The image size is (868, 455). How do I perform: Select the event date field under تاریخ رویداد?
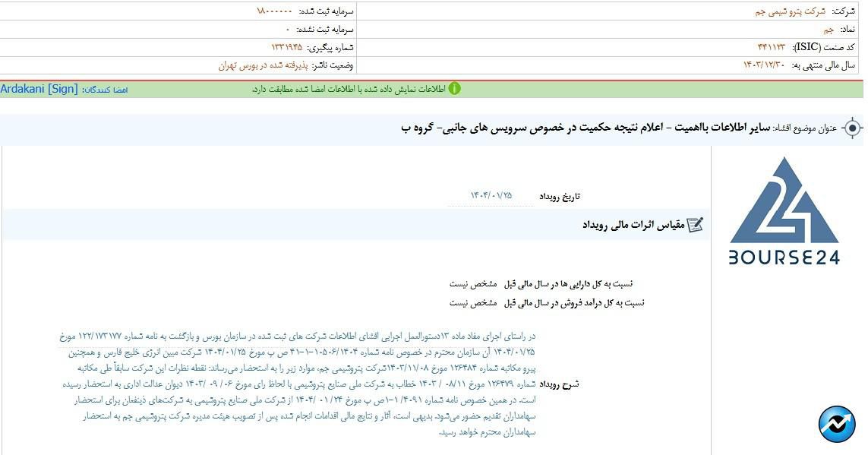click(491, 196)
